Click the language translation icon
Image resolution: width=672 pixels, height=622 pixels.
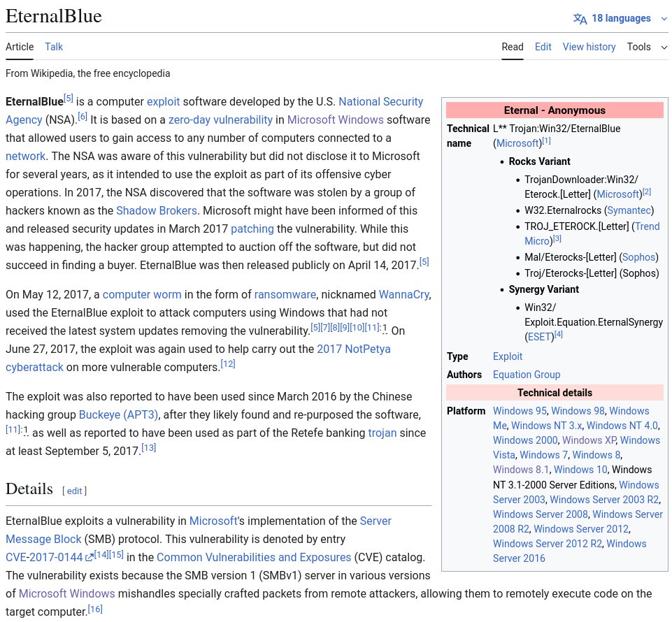tap(580, 18)
